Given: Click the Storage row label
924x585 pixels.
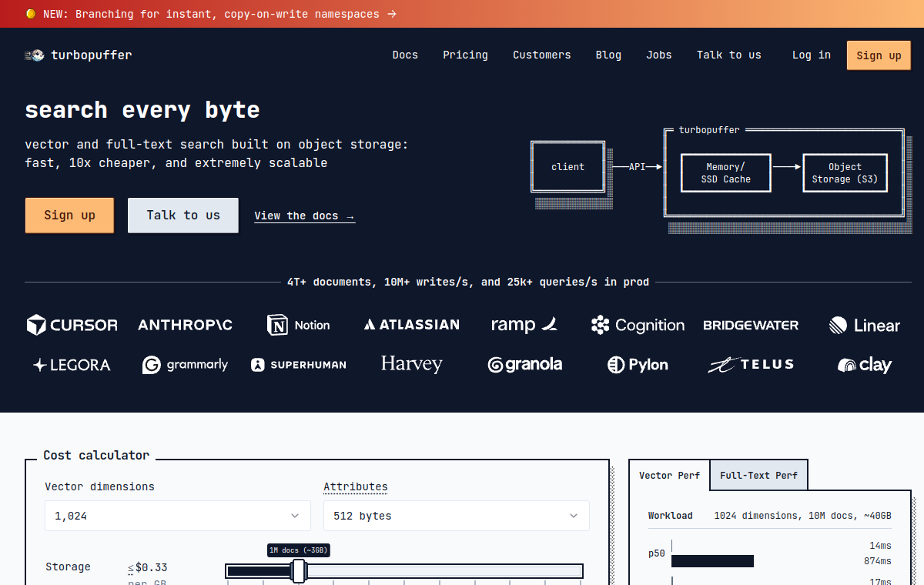Looking at the screenshot, I should coord(68,567).
